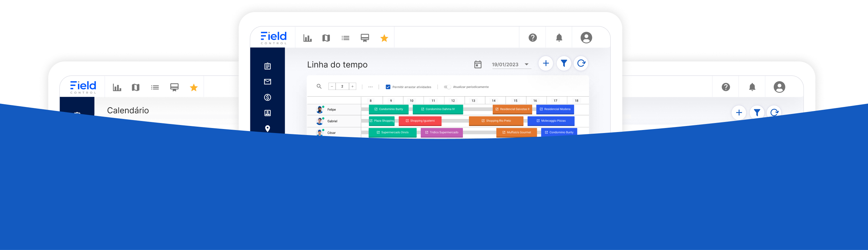Open the contact card icon in the dark sidebar
Screen dimensions: 868x250
click(268, 113)
